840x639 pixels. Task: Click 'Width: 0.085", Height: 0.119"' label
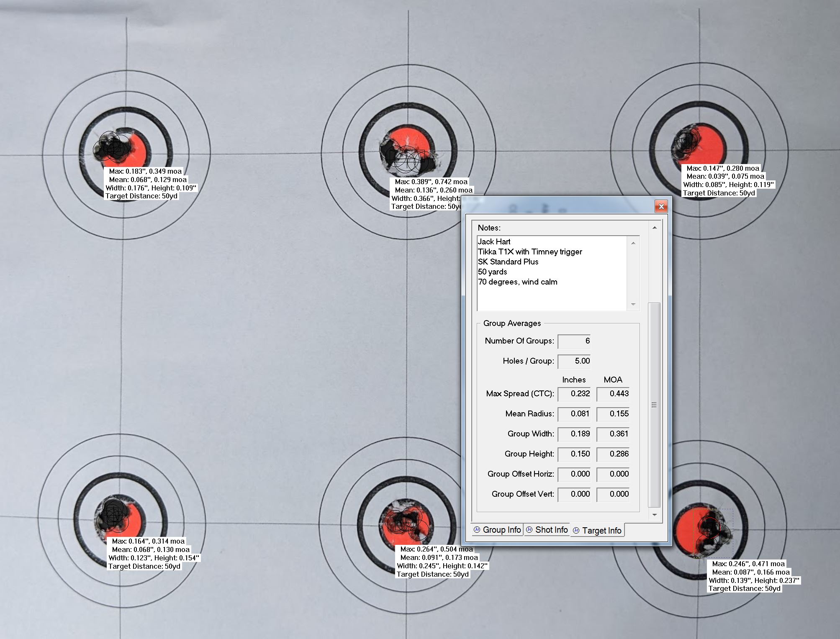click(x=728, y=185)
